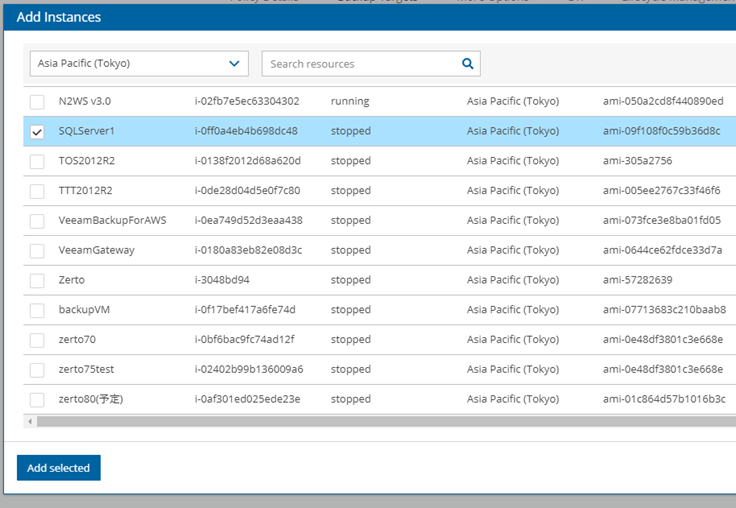The image size is (736, 508).
Task: Click AMI ami-0644ce62fdce33d7a
Action: [x=662, y=250]
